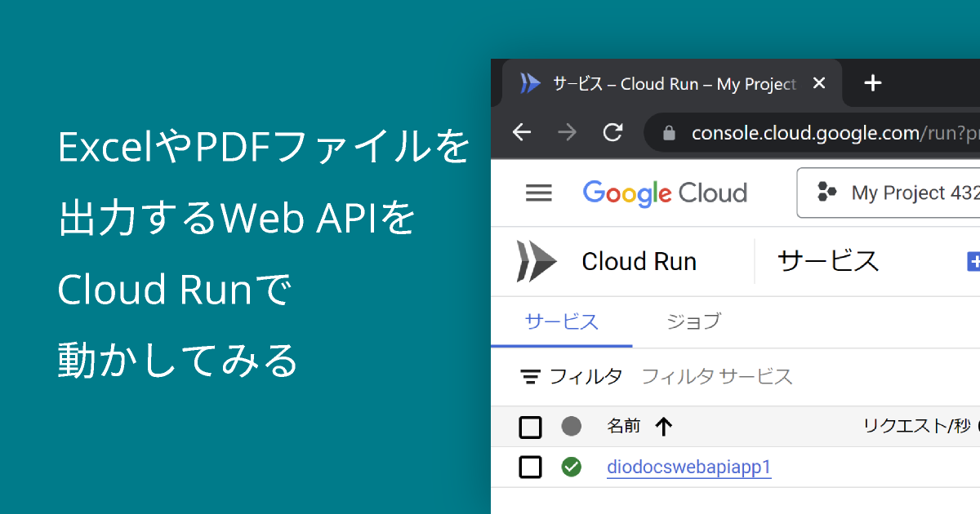
Task: Open the My Project 432 project selector
Action: (890, 193)
